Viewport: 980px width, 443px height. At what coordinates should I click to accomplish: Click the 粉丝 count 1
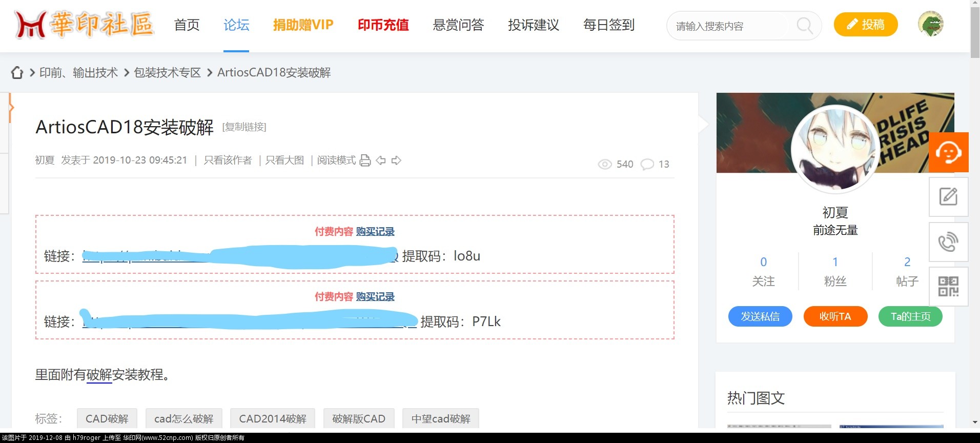(835, 262)
